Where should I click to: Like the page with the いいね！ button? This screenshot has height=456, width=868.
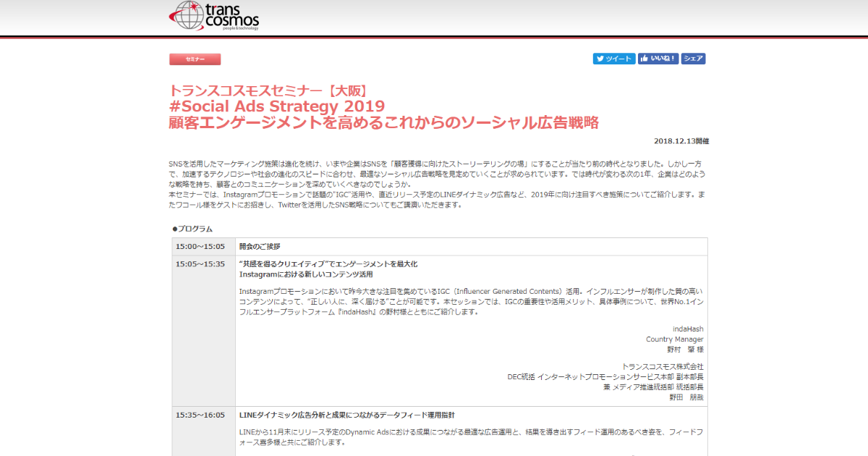(x=658, y=59)
